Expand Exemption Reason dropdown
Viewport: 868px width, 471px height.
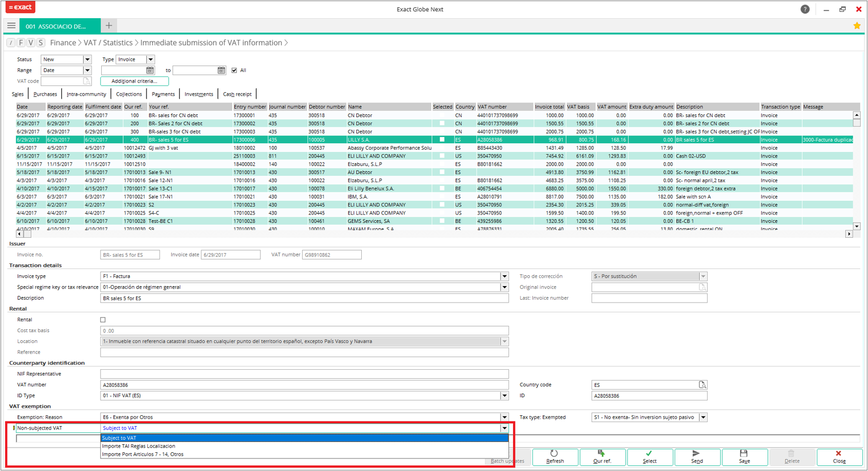tap(505, 418)
